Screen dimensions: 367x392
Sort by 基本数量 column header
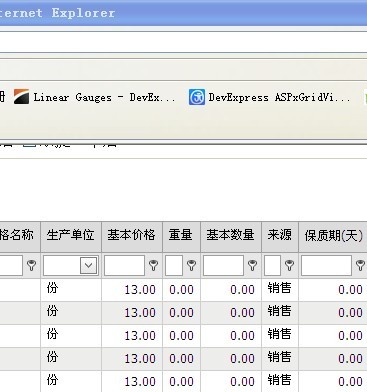tap(231, 236)
